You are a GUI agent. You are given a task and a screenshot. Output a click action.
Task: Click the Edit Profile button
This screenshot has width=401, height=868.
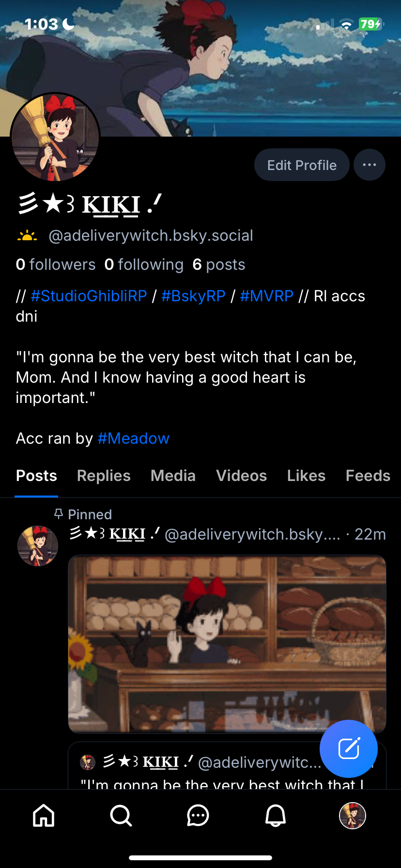tap(302, 165)
